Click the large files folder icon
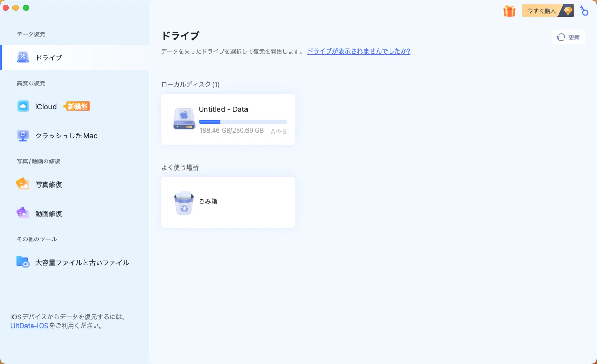 point(23,262)
